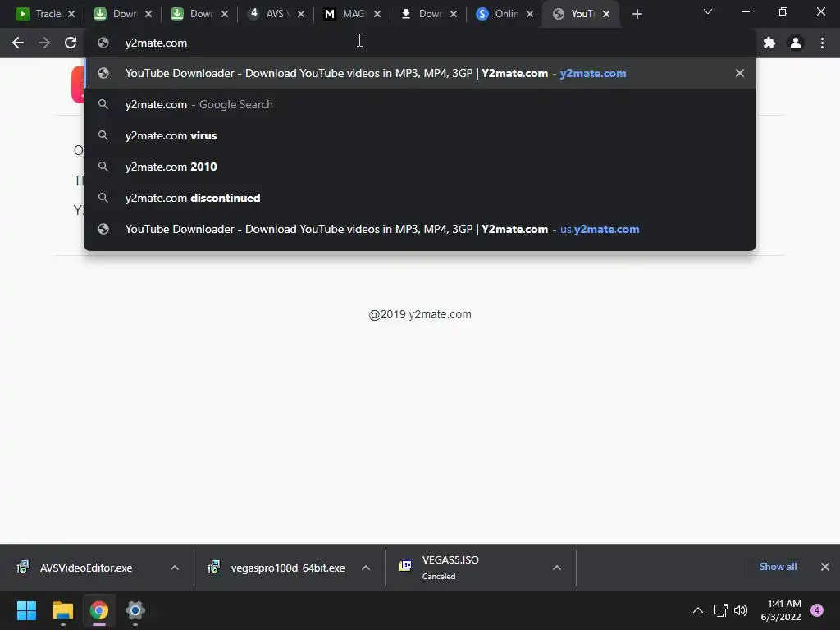
Task: Close the AVS tab
Action: pos(301,15)
